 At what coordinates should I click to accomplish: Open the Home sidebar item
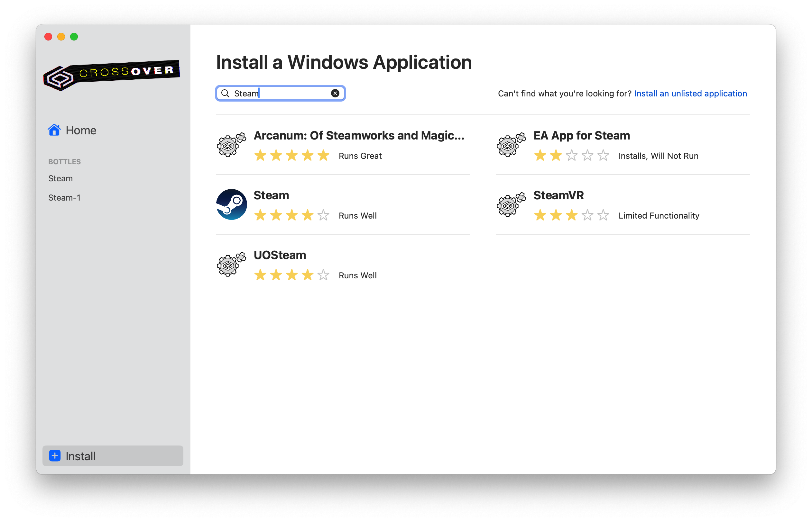pos(72,130)
